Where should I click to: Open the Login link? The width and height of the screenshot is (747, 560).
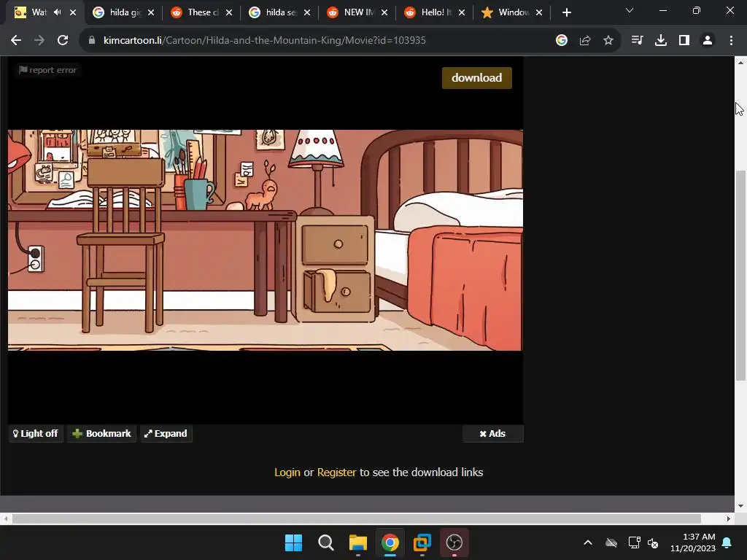(287, 472)
